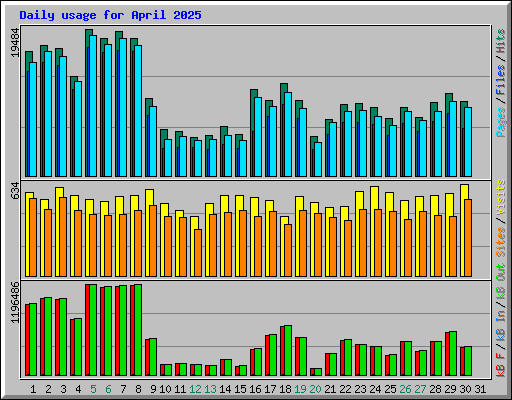
Task: Click the cyan files bar for day 23
Action: [x=363, y=144]
